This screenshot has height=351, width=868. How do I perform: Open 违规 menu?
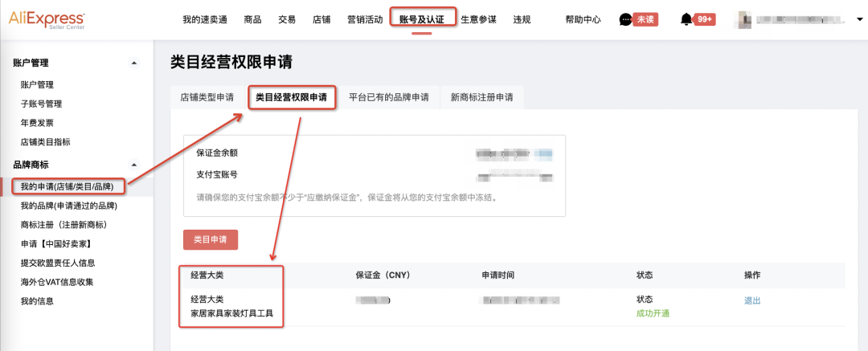click(x=522, y=20)
